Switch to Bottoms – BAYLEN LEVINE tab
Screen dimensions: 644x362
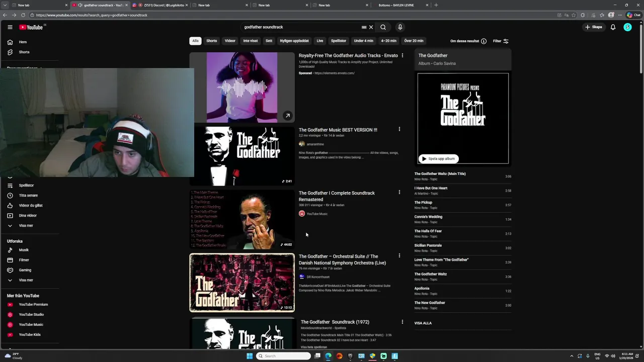401,5
